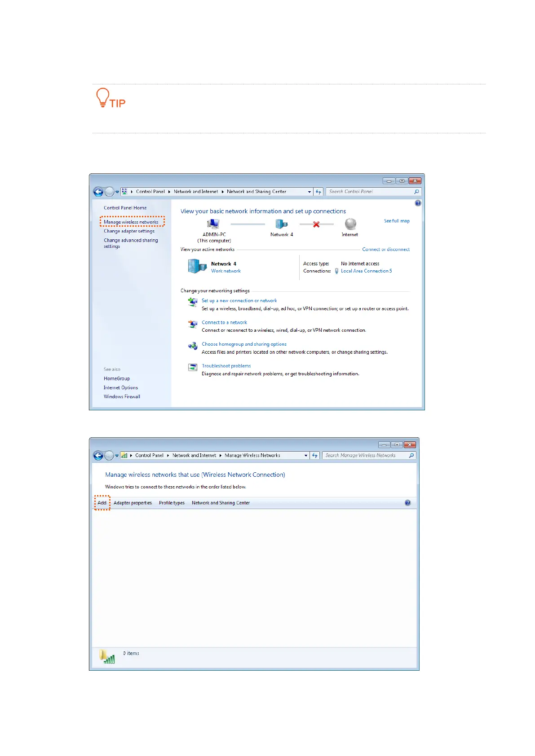This screenshot has height=756, width=535.
Task: Expand arrow after Network and Internet in Manage Wireless Networks breadcrumb
Action: click(221, 456)
